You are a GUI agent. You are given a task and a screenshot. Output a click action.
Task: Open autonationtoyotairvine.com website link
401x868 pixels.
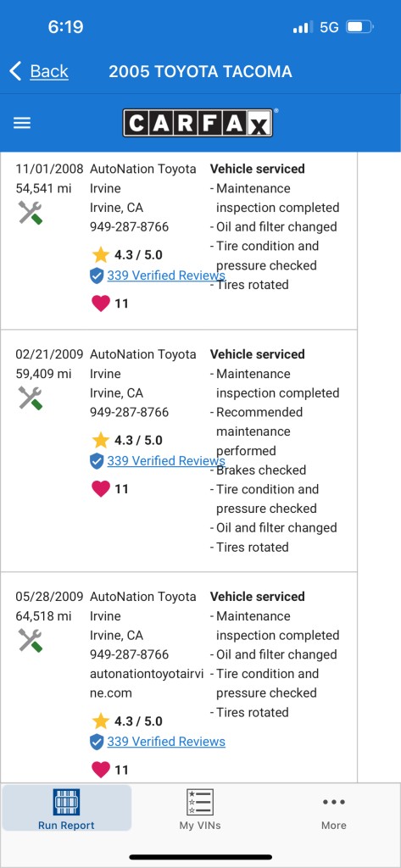tap(147, 683)
